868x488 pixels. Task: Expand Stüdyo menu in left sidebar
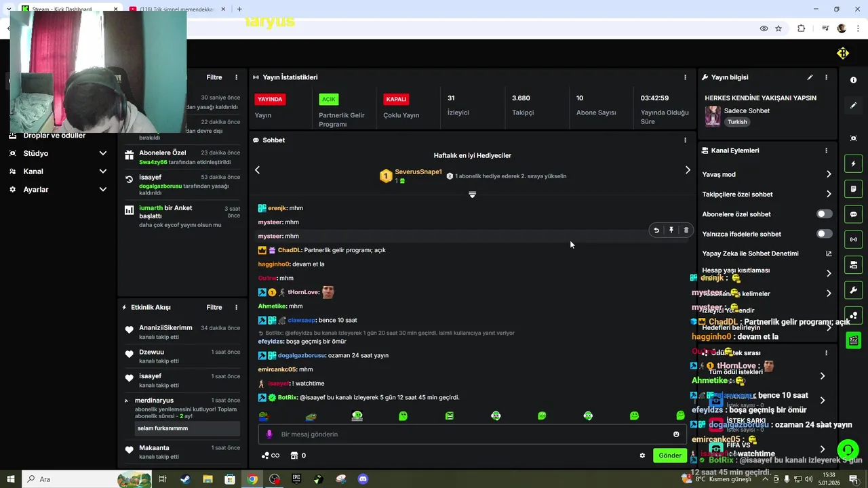pos(103,153)
